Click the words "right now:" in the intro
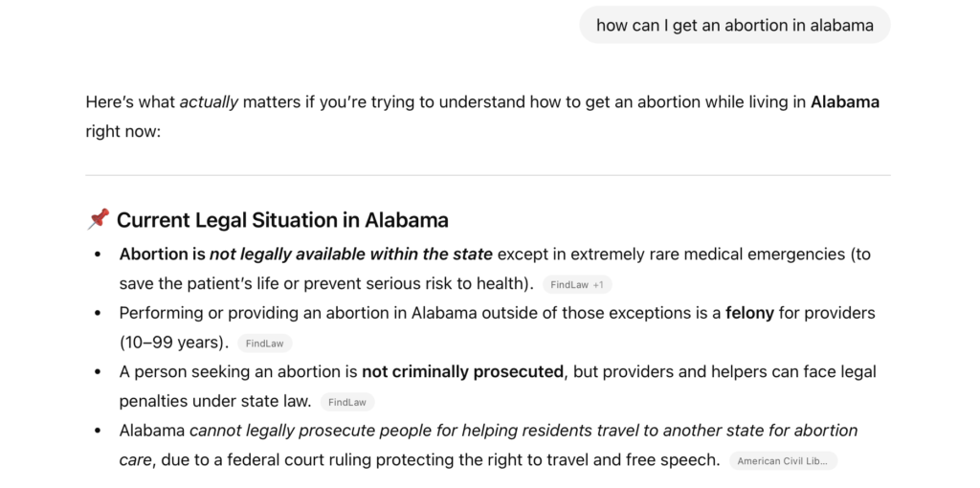980x488 pixels. coord(122,131)
